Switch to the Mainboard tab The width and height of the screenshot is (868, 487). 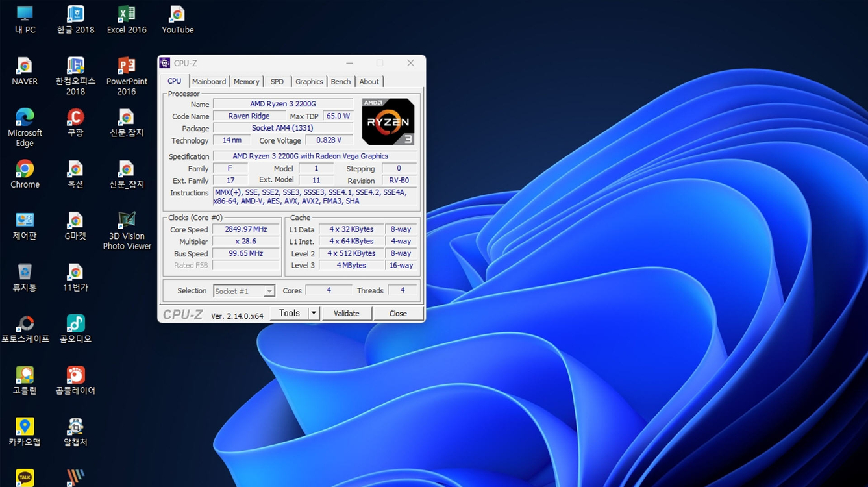point(209,82)
